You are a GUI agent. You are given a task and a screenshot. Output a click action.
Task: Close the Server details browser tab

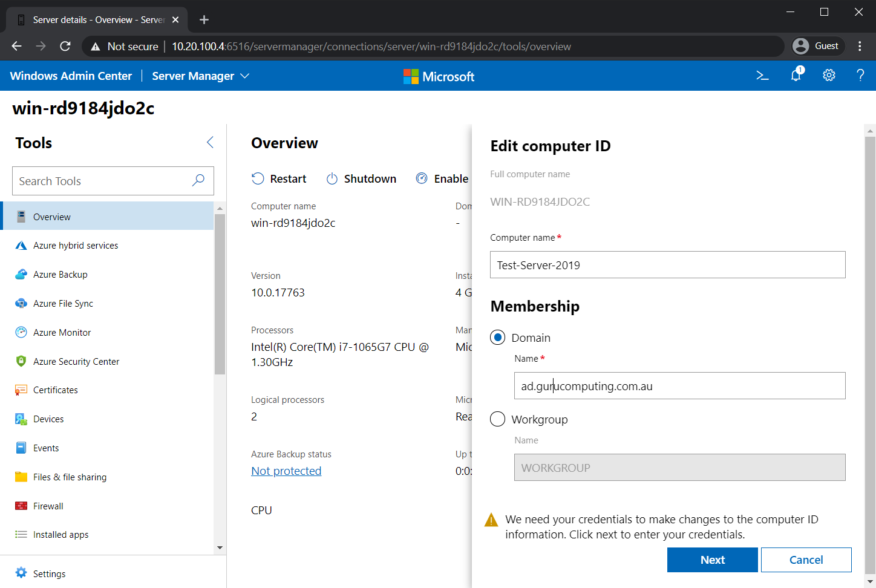tap(175, 20)
